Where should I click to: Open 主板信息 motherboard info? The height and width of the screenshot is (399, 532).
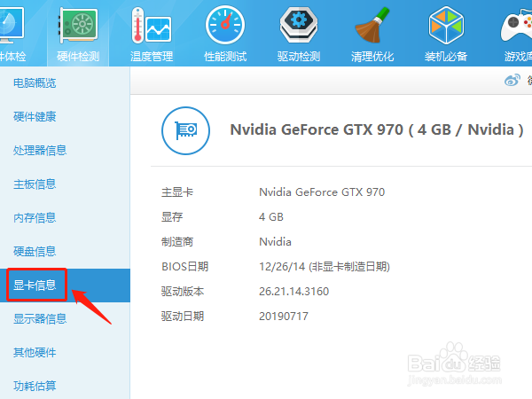tap(35, 184)
